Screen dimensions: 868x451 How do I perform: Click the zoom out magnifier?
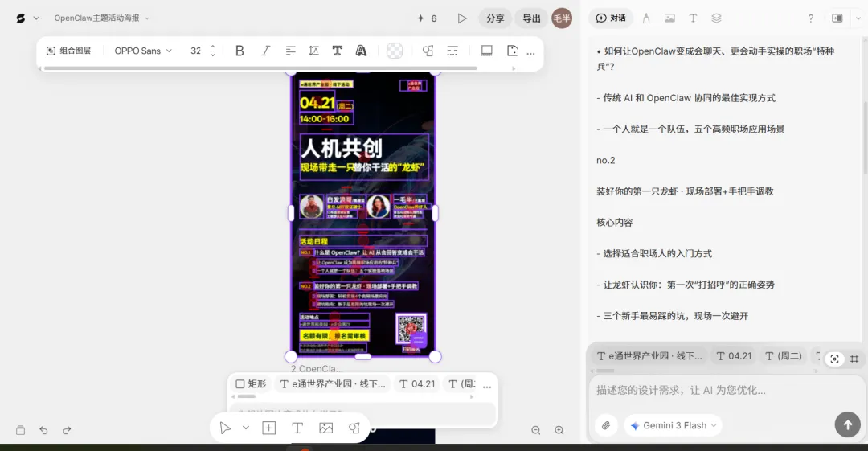click(536, 430)
